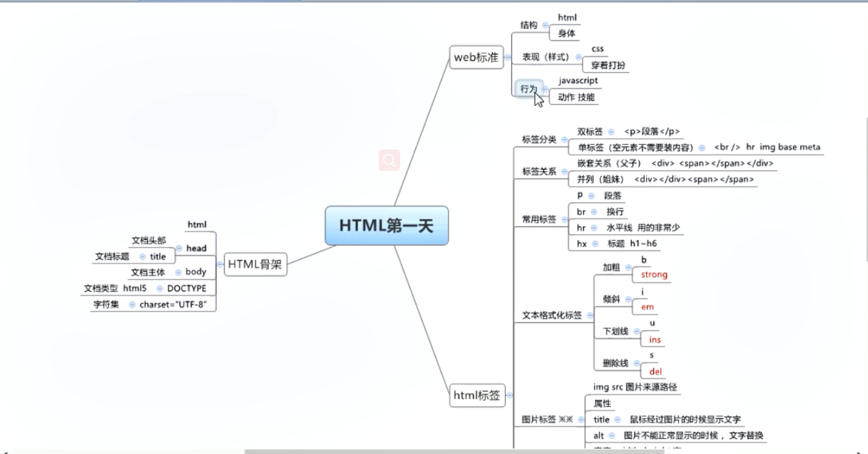The width and height of the screenshot is (868, 454).
Task: Select the 文档头部 node
Action: 149,240
